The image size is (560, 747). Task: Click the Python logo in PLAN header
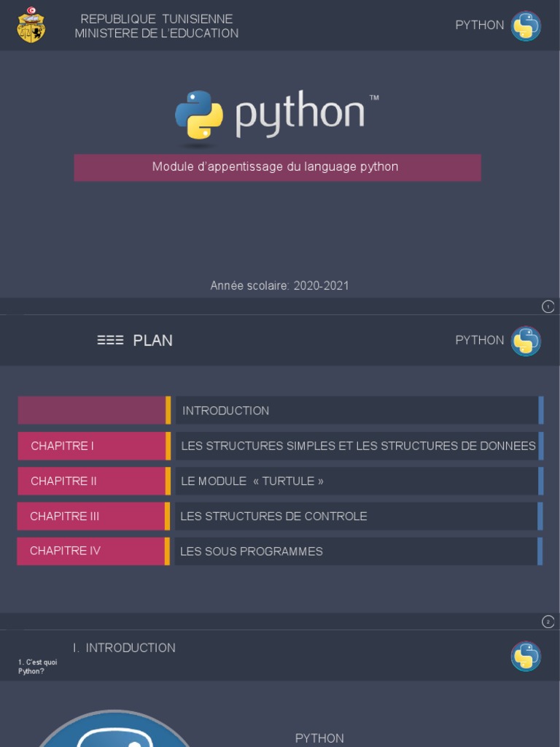525,341
